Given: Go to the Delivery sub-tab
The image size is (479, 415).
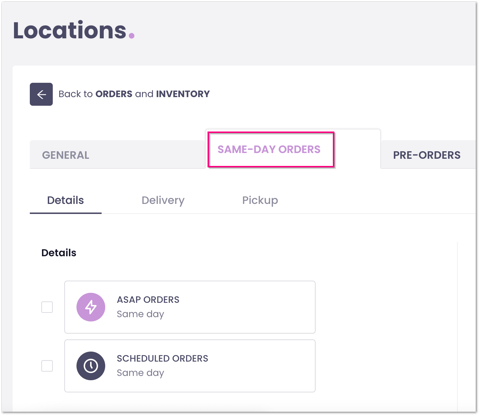Looking at the screenshot, I should pyautogui.click(x=163, y=200).
